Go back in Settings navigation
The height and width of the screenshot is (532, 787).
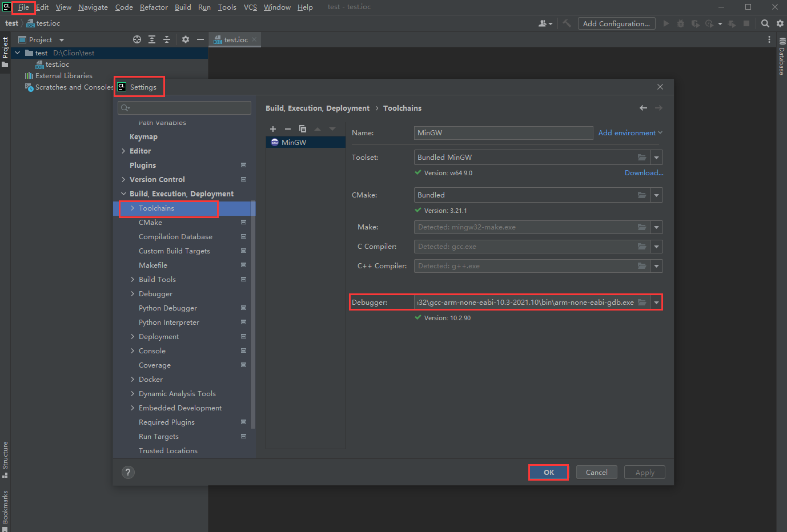(644, 108)
